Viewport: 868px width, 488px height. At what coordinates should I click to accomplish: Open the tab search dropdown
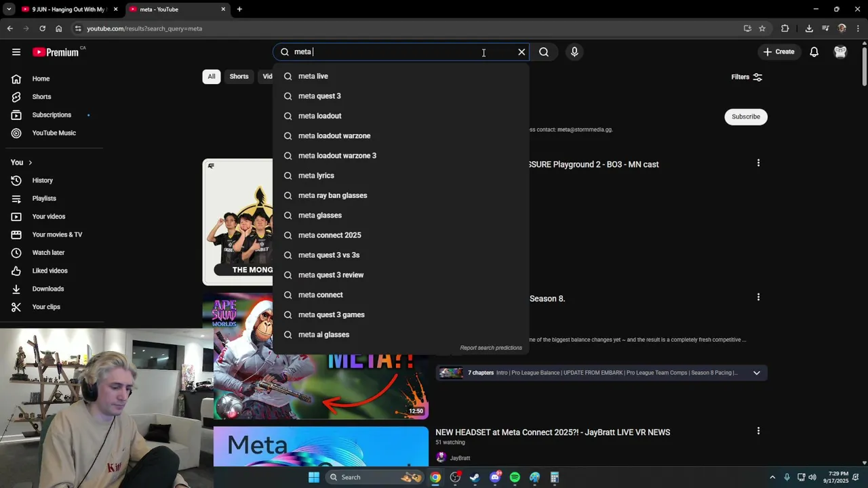pos(8,9)
